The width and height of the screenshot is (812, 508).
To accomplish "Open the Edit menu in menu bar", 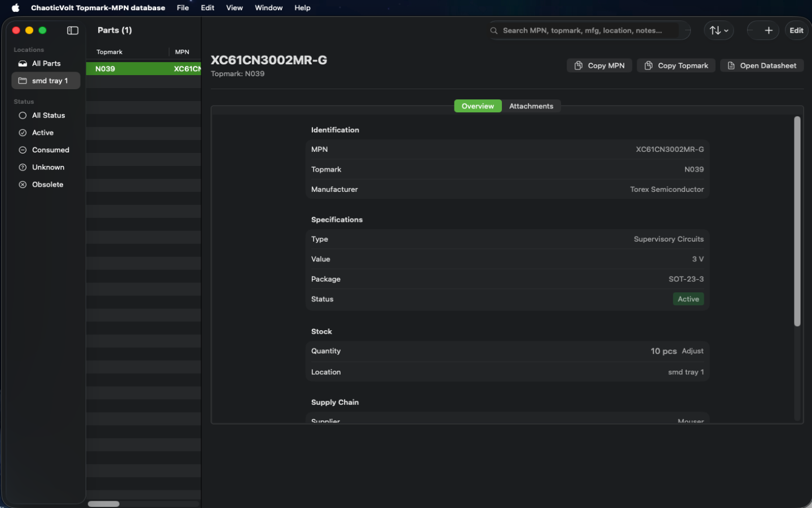I will 208,8.
